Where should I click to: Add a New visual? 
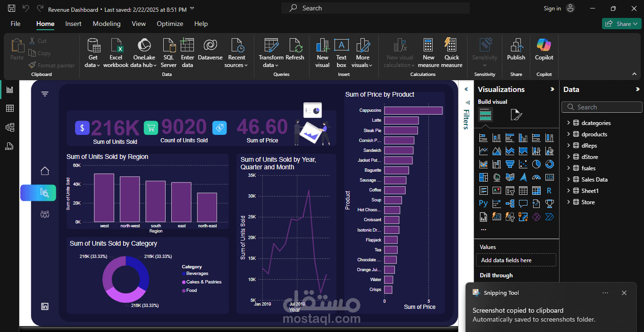pos(323,53)
